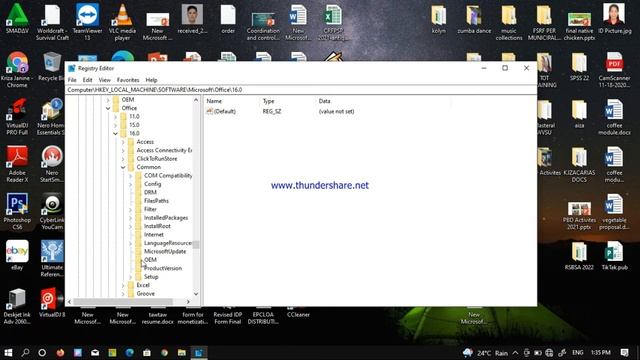
Task: Click the tree horizontal scroll left arrow
Action: click(69, 302)
